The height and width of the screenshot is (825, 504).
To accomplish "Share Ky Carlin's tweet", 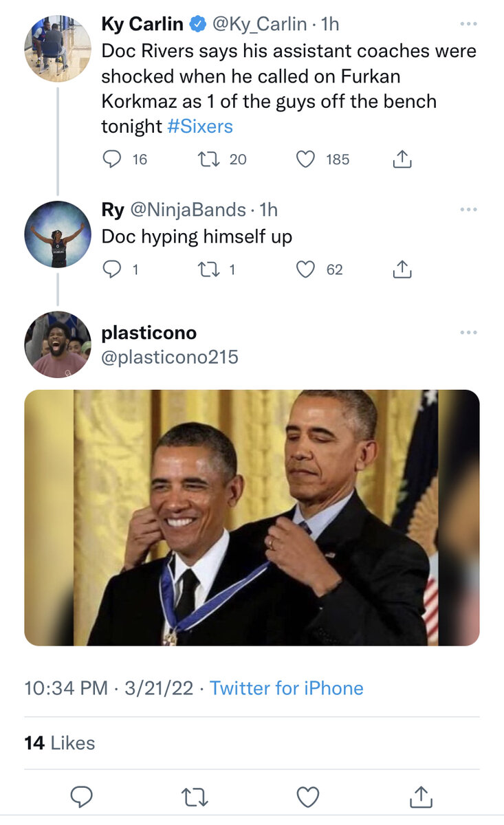I will click(402, 159).
